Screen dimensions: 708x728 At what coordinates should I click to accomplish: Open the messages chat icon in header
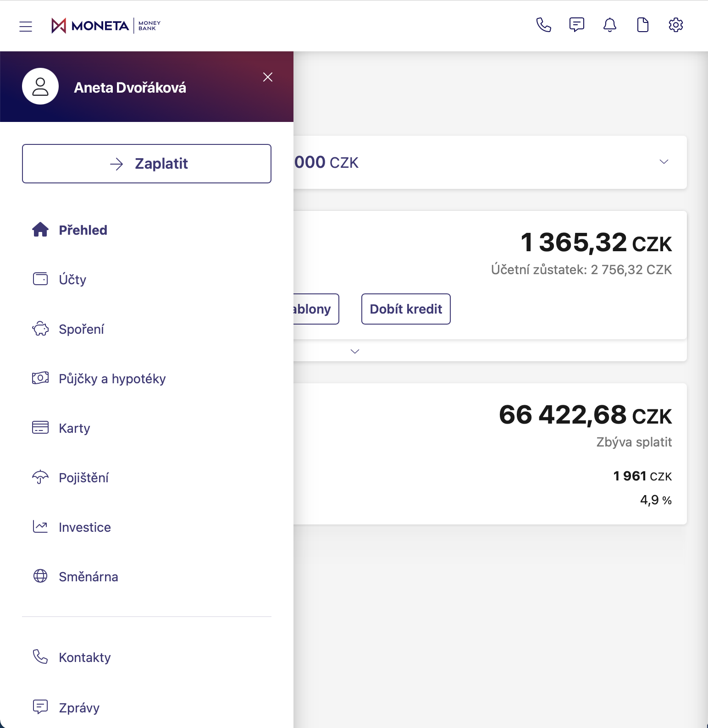coord(576,25)
